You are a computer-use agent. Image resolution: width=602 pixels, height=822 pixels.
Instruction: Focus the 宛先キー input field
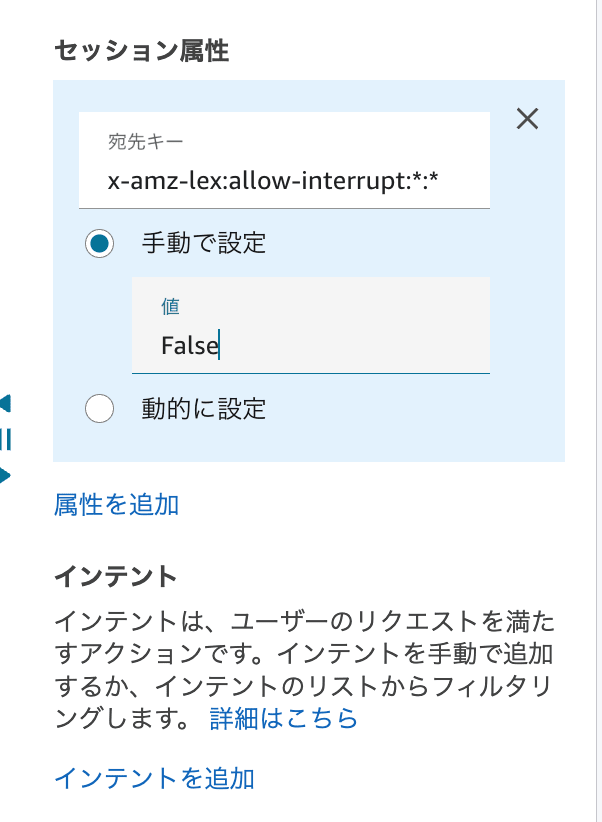[285, 160]
